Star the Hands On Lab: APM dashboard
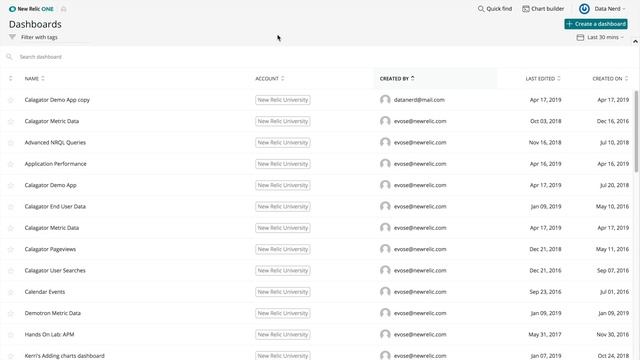640x360 pixels. point(11,335)
